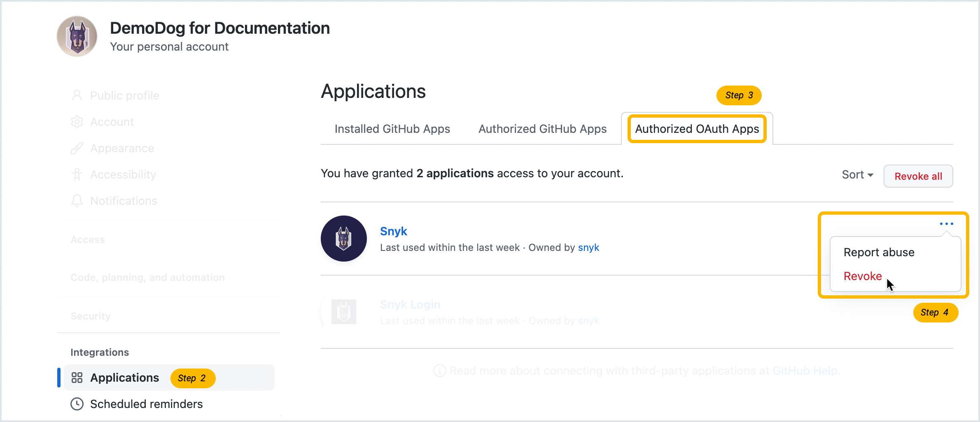Choose Report abuse from the menu

click(x=879, y=252)
